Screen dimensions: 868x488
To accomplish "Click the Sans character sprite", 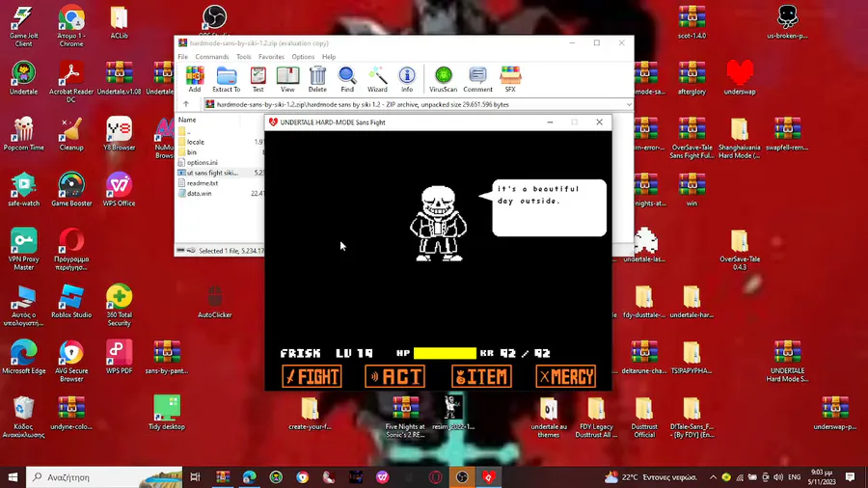I will [439, 224].
